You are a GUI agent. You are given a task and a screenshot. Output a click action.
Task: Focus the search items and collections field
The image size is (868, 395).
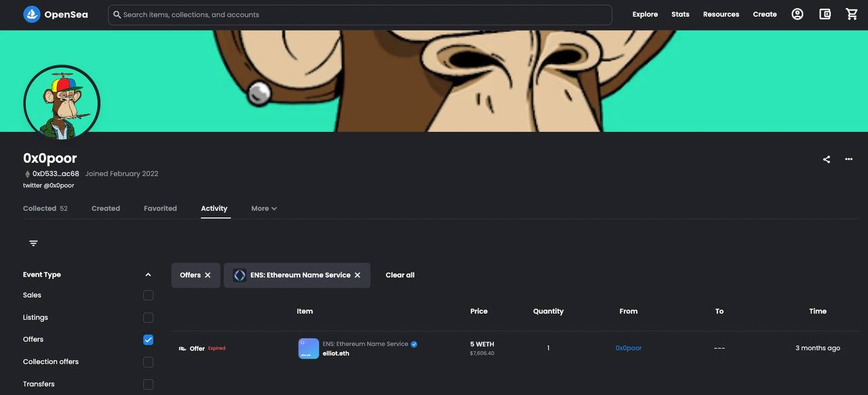[360, 14]
